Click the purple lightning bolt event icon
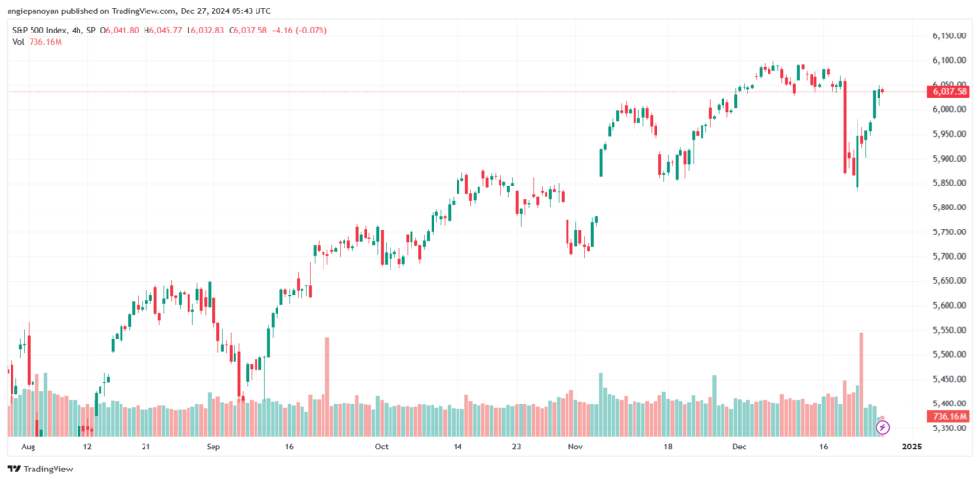The width and height of the screenshot is (980, 481). (882, 426)
